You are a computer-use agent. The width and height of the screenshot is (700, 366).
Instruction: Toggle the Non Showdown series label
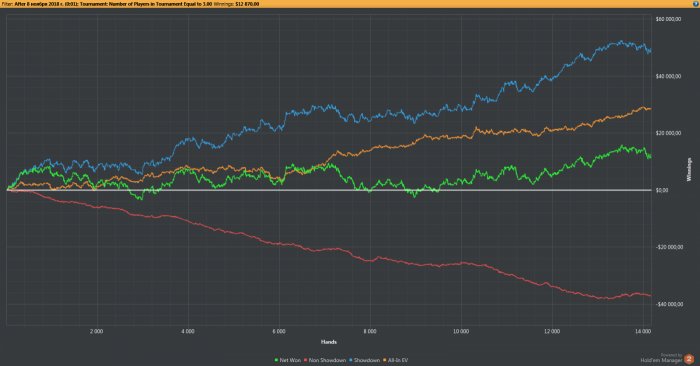(x=327, y=360)
